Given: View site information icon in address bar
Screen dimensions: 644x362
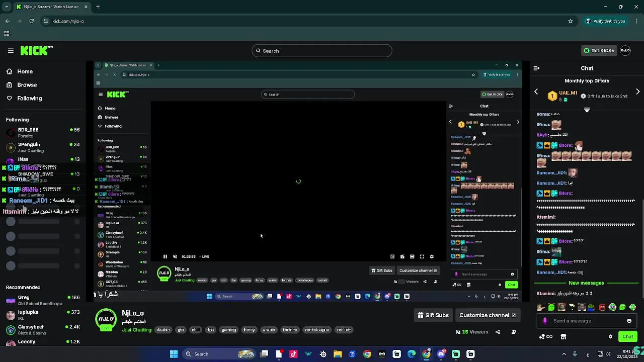Looking at the screenshot, I should [46, 21].
